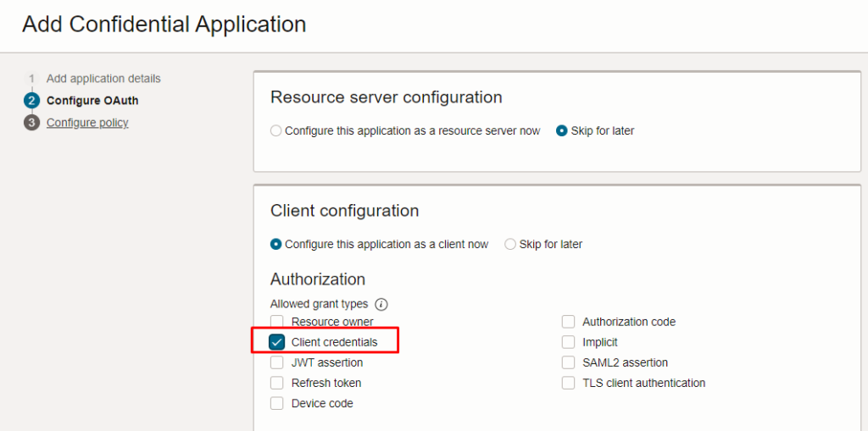
Task: Select Configure this application as a resource server now
Action: [275, 131]
